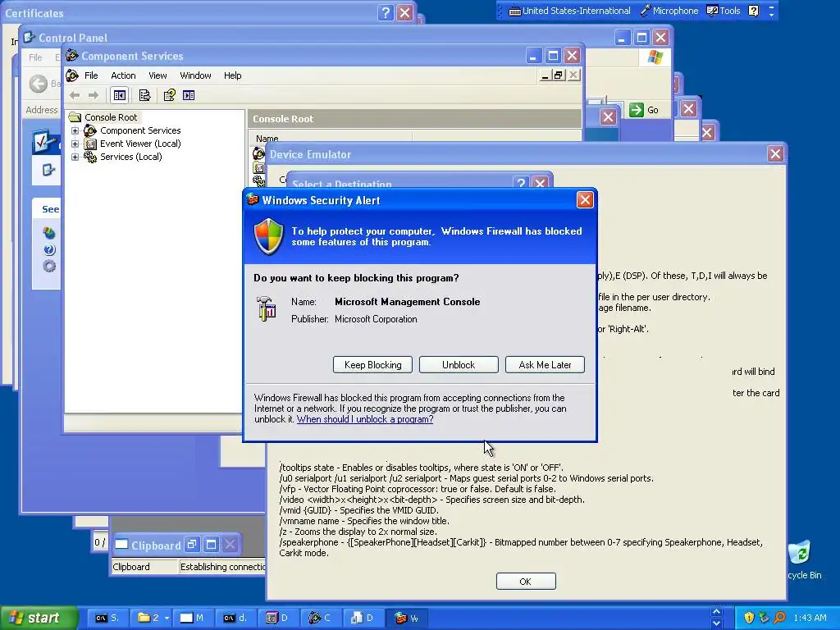
Task: Click Unblock in the Security Alert
Action: [459, 365]
